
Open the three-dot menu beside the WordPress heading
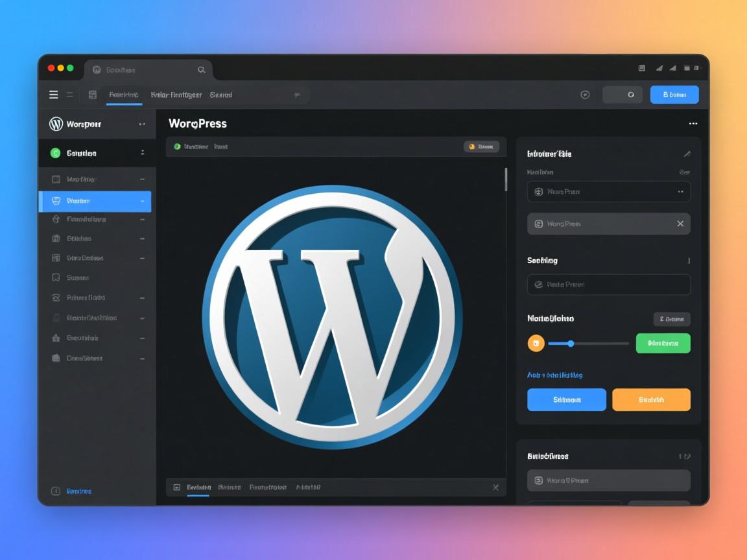pyautogui.click(x=693, y=124)
